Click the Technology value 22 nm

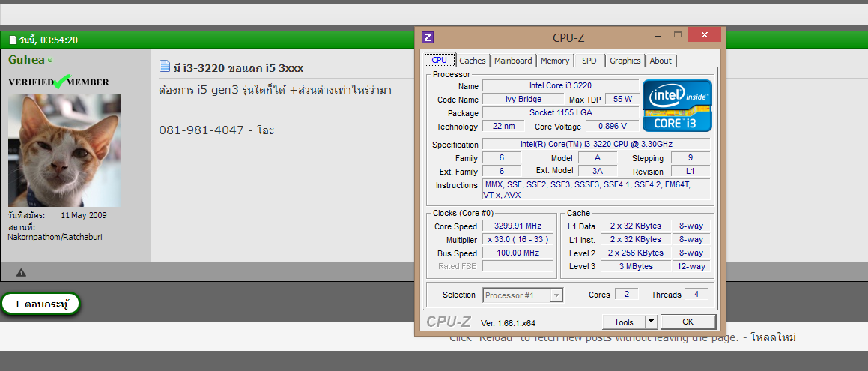coord(503,126)
